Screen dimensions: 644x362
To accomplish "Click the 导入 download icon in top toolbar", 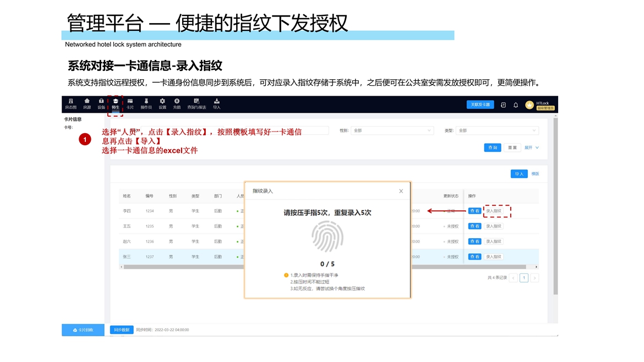I will pyautogui.click(x=217, y=101).
